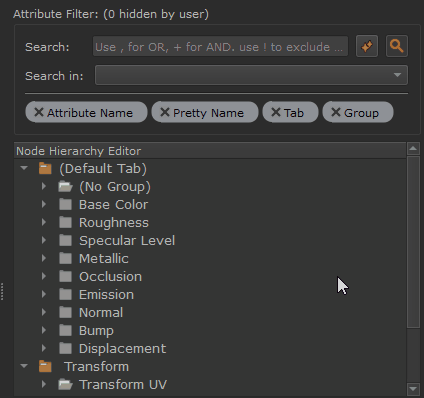Screen dimensions: 424x398
Task: Collapse the Default Tab tree node
Action: [x=24, y=168]
